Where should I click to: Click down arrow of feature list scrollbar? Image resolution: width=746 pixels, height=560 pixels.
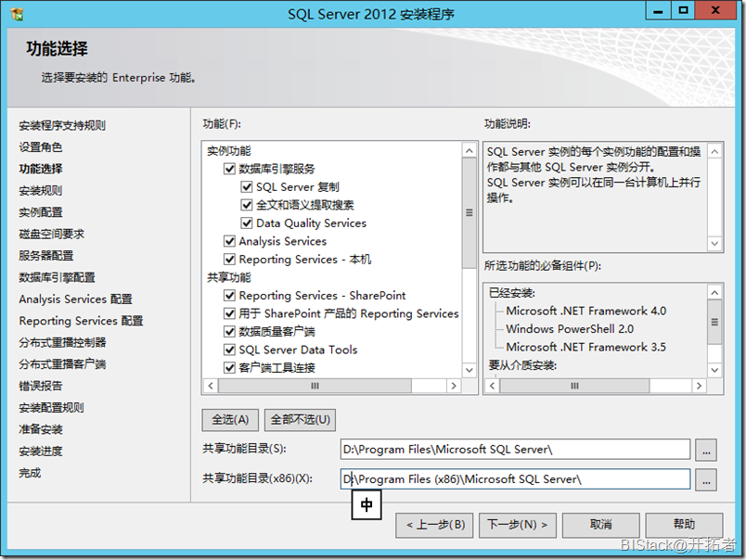coord(469,370)
